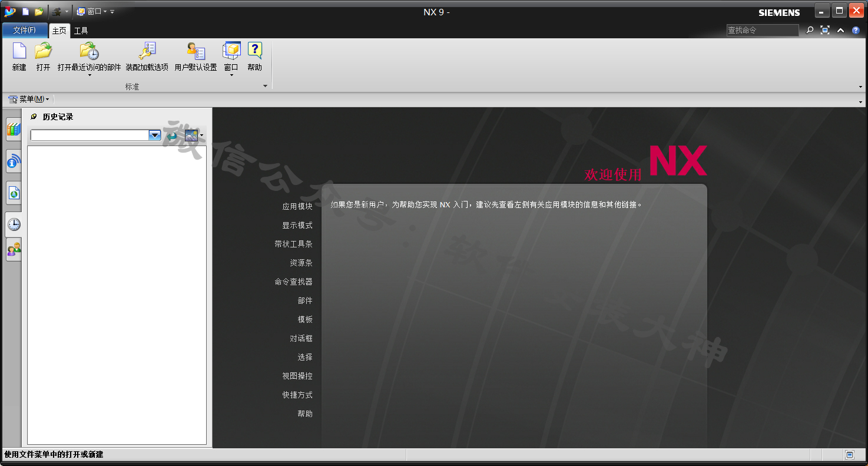Expand 打开最近访问的部件 dropdown arrow
The image size is (868, 466).
90,75
